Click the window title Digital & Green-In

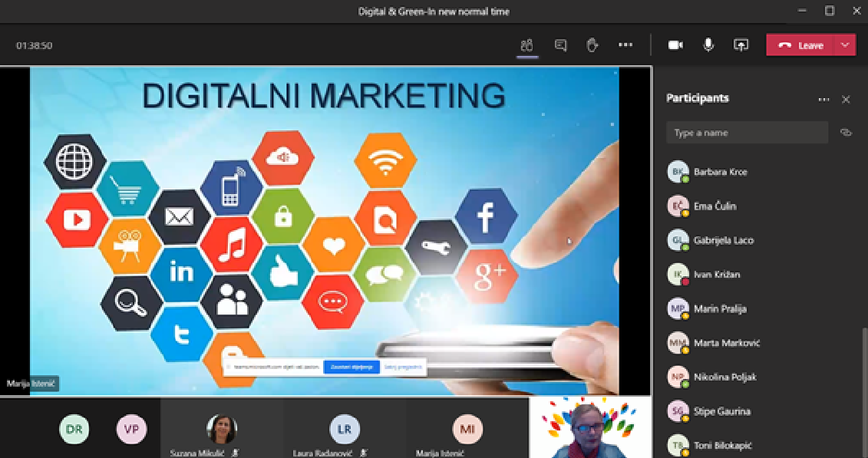click(434, 11)
